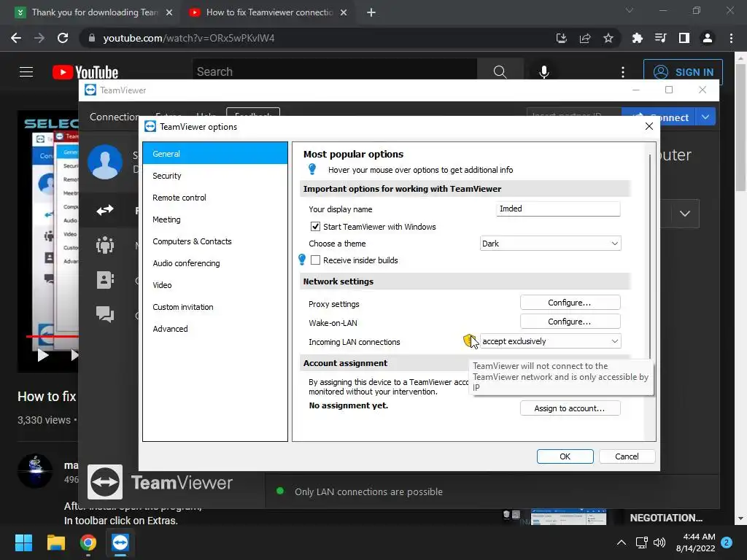Click the YouTube logo

(x=85, y=72)
